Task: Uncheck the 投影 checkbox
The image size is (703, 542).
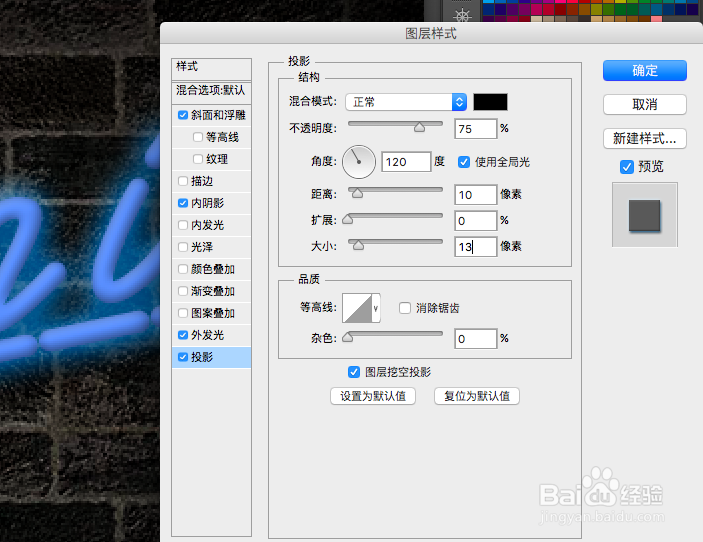Action: pos(182,357)
